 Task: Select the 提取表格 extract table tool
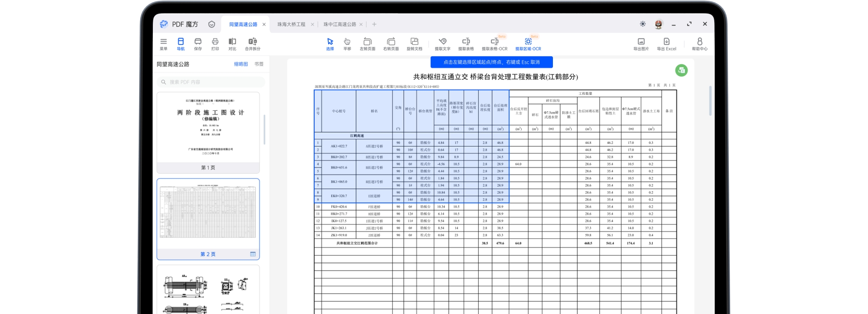[466, 44]
